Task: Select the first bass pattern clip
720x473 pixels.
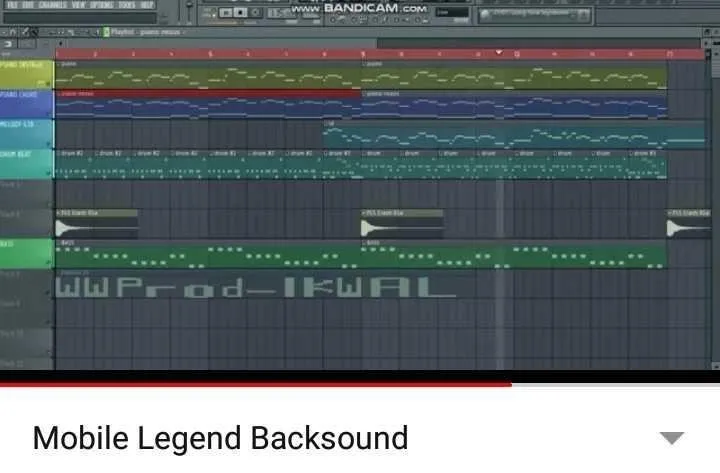Action: [208, 253]
